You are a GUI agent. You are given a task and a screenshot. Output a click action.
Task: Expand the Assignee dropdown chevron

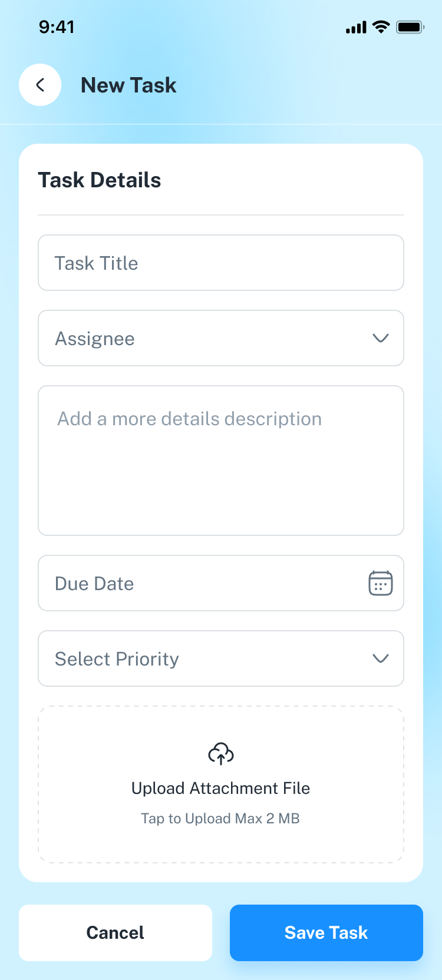(x=381, y=338)
